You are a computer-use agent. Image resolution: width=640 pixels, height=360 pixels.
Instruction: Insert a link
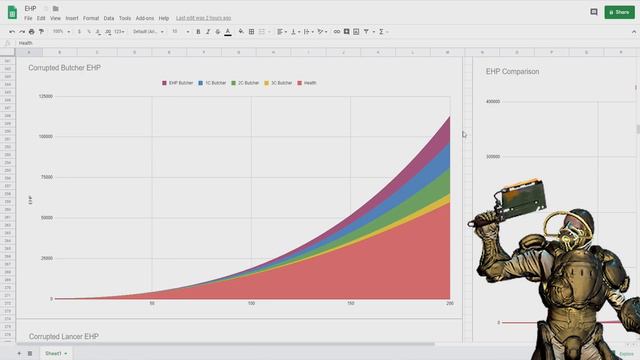pyautogui.click(x=337, y=31)
